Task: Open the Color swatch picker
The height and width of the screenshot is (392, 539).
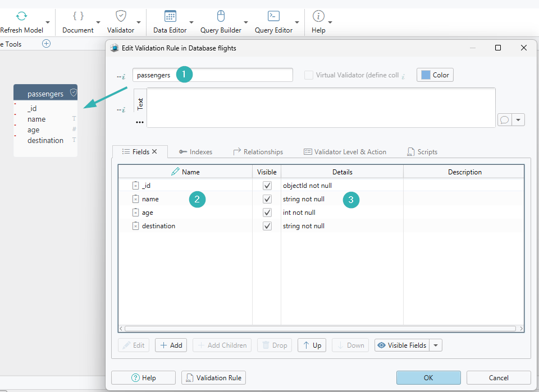Action: (435, 75)
